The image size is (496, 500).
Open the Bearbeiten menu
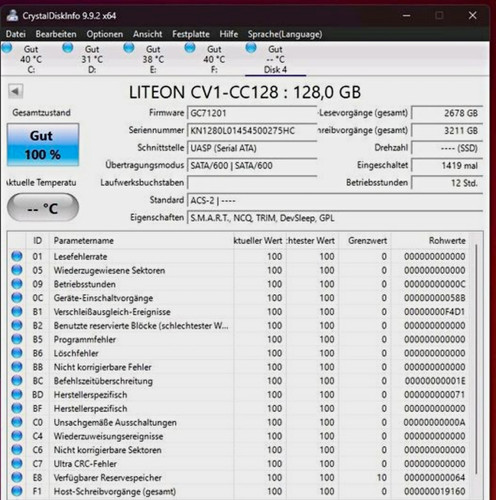point(56,34)
